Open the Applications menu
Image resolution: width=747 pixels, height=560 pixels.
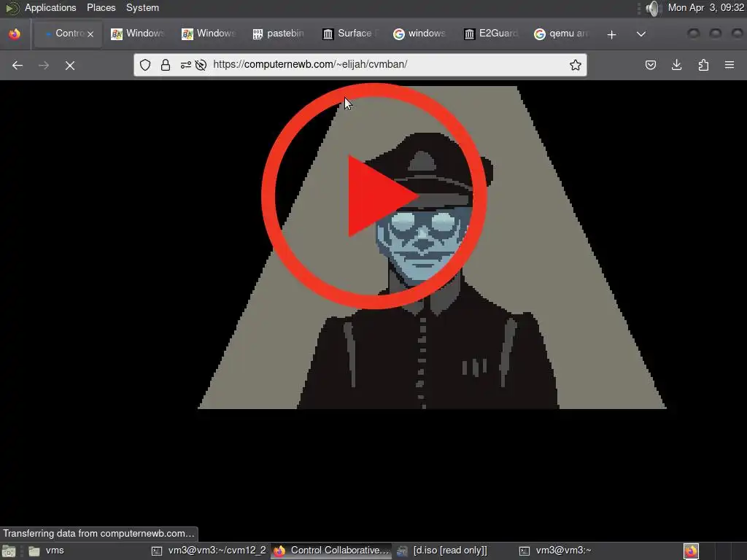click(50, 7)
